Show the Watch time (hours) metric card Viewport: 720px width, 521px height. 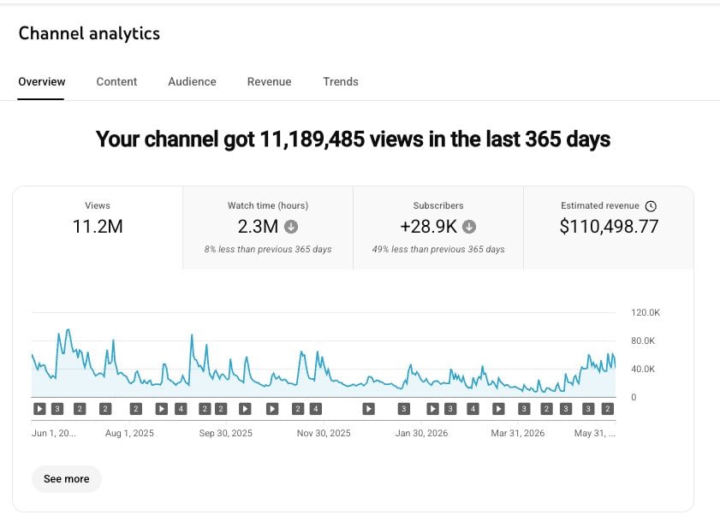coord(268,228)
